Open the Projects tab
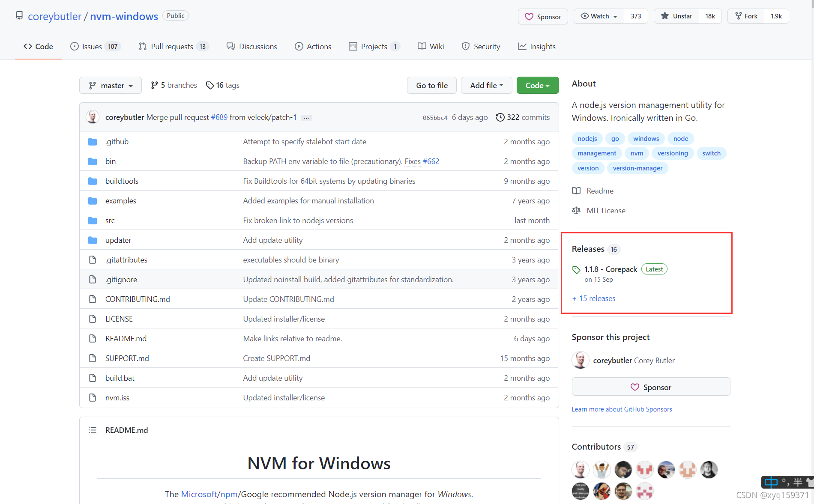814x504 pixels. coord(374,46)
